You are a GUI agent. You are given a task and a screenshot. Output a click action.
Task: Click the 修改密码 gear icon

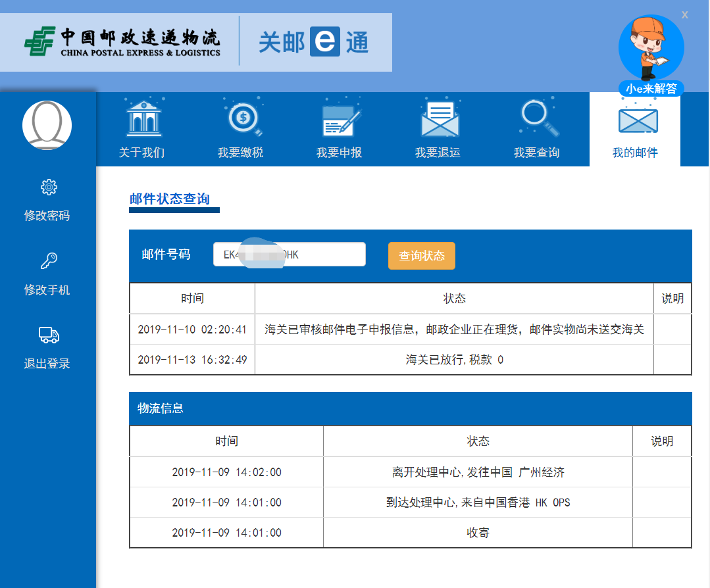[x=48, y=187]
